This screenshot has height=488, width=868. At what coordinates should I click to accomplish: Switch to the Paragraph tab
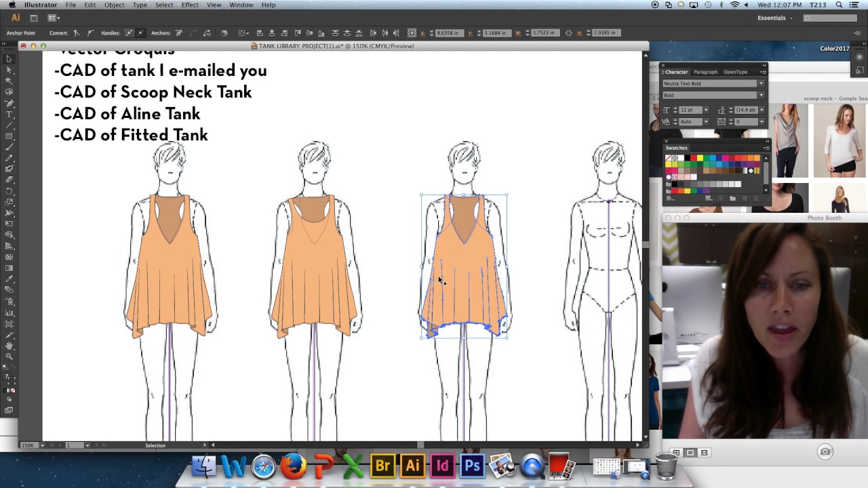[x=705, y=72]
